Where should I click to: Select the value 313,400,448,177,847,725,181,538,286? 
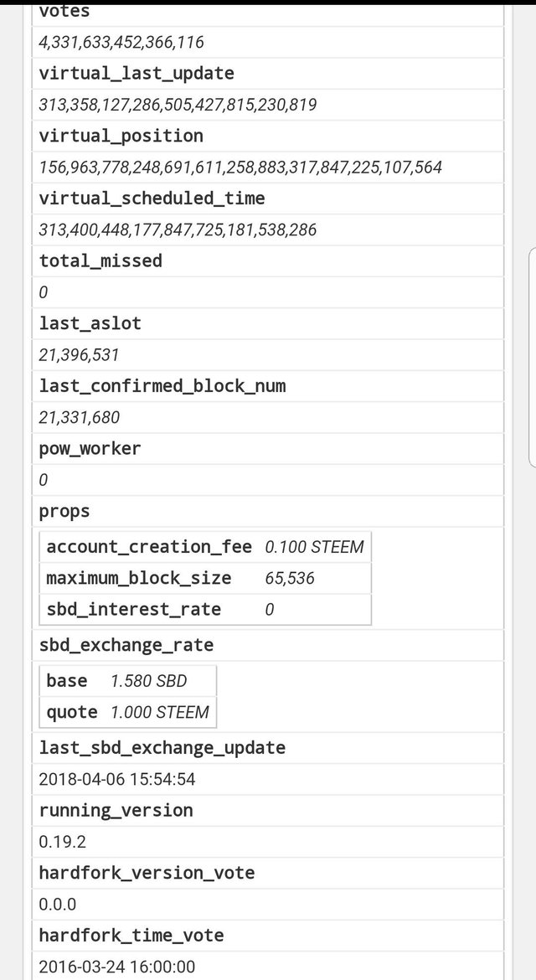click(x=178, y=230)
